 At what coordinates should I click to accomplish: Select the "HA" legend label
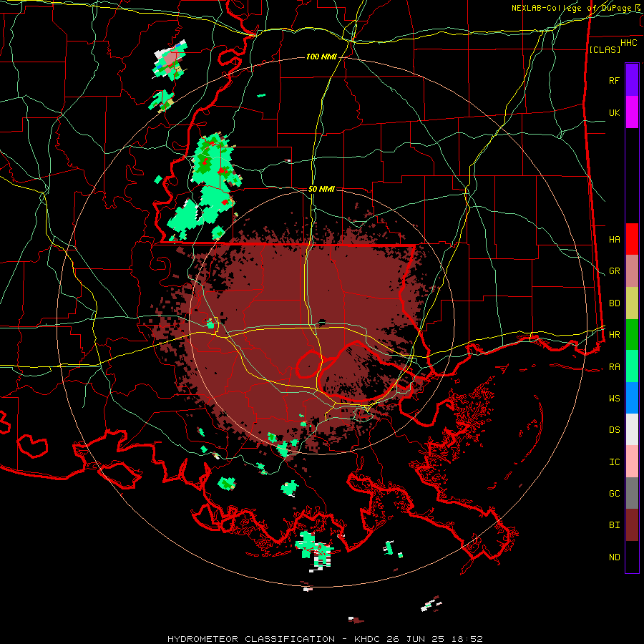click(x=614, y=239)
